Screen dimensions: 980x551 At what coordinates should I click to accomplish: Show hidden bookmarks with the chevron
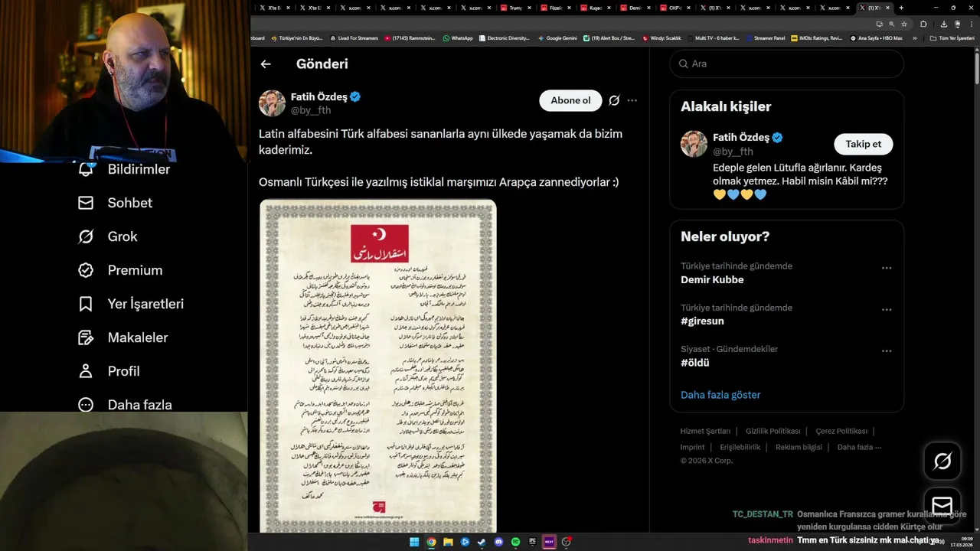click(x=914, y=37)
